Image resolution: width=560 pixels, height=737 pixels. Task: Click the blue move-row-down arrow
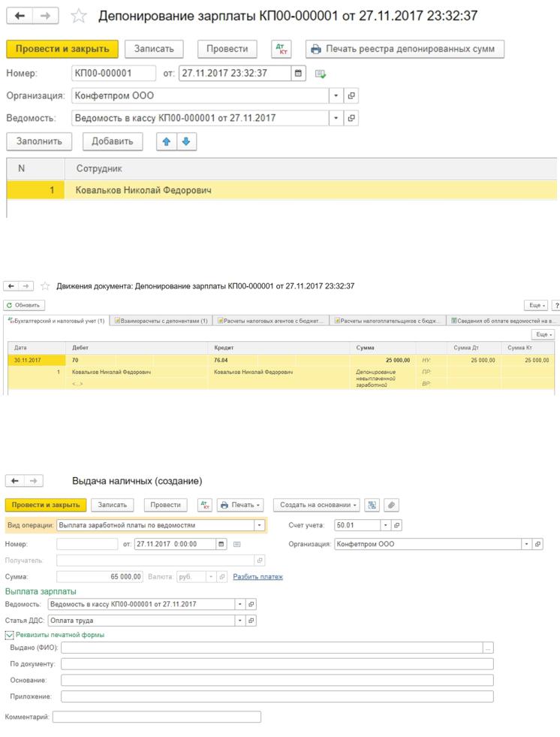click(x=186, y=141)
